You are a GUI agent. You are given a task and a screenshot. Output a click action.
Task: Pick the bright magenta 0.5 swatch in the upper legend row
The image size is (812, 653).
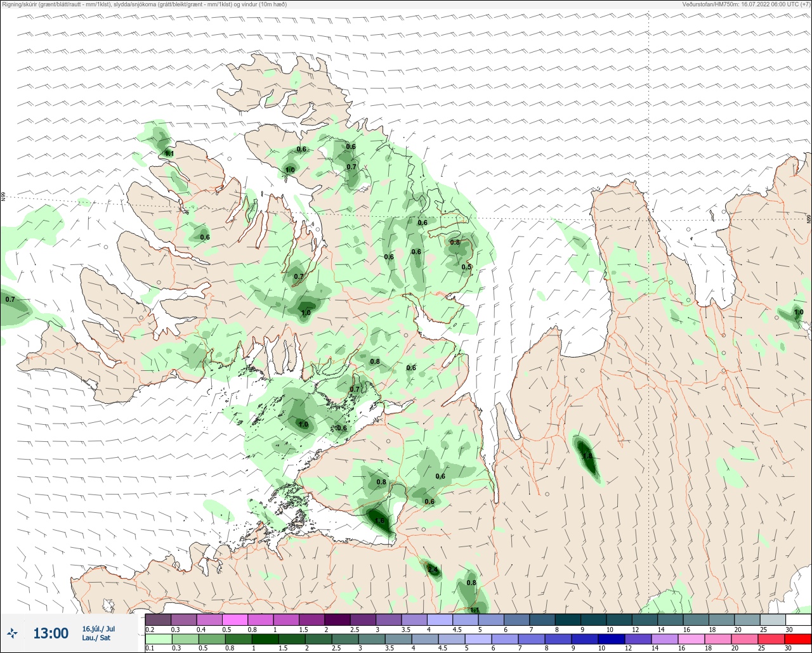point(235,619)
